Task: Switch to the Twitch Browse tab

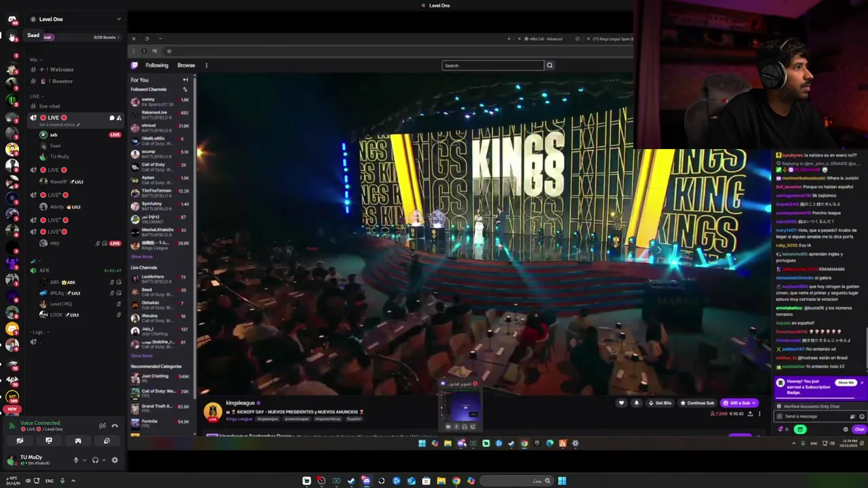Action: point(186,65)
